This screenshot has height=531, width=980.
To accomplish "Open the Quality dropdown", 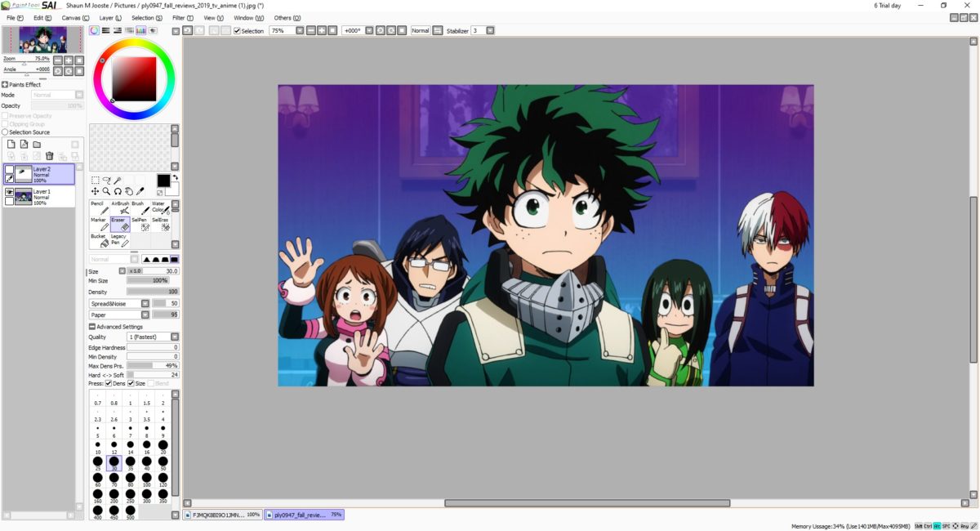I will click(153, 337).
